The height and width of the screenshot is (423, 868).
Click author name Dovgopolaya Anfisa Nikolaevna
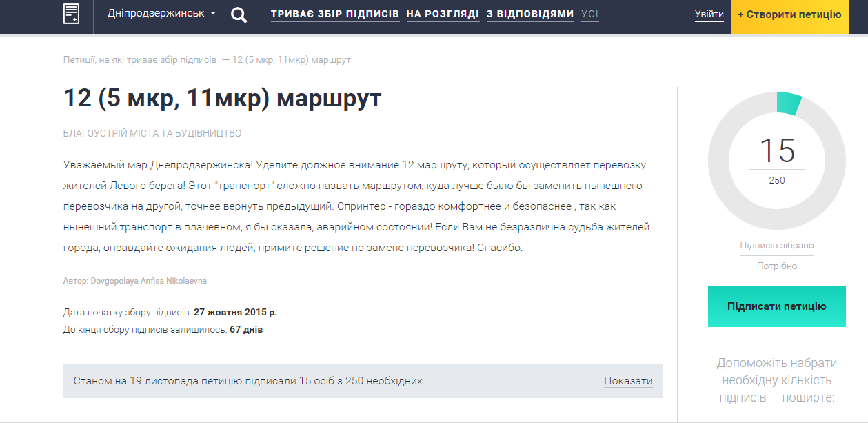(148, 282)
